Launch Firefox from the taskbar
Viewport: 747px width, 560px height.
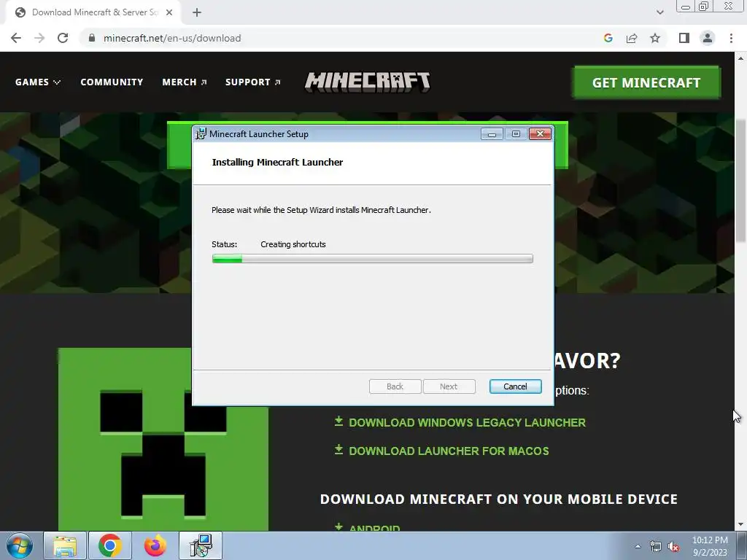point(155,545)
